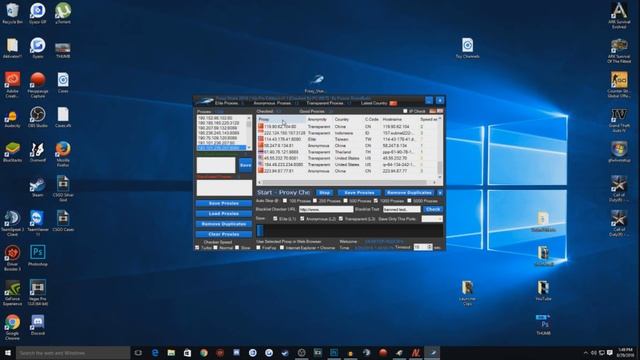Open Mozilla Firefox from the desktop
Viewport: 640px width, 360px height.
point(63,153)
